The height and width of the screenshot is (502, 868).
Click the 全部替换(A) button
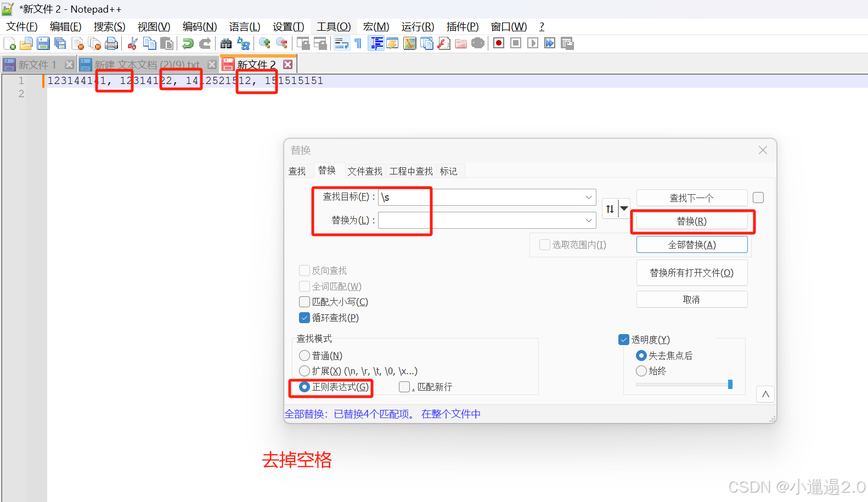(692, 245)
